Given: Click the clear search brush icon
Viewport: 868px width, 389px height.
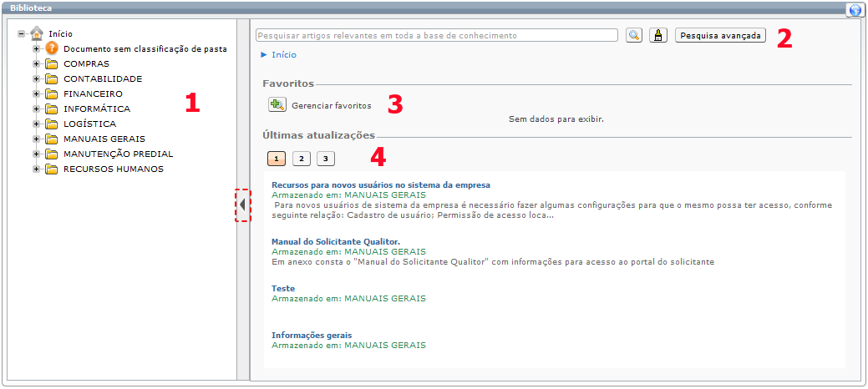Looking at the screenshot, I should 658,35.
